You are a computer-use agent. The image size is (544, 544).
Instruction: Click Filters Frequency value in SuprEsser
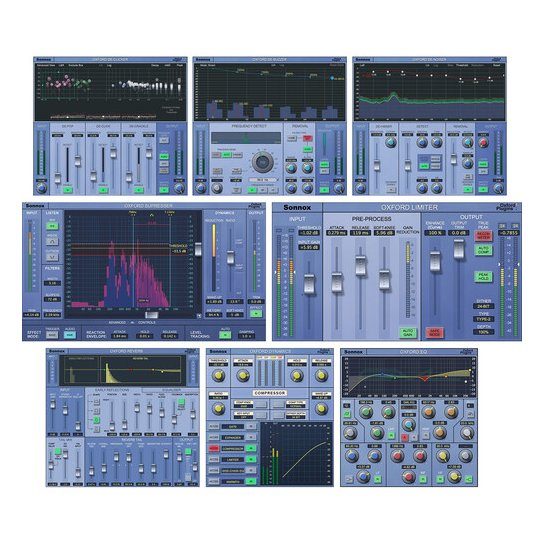(52, 315)
